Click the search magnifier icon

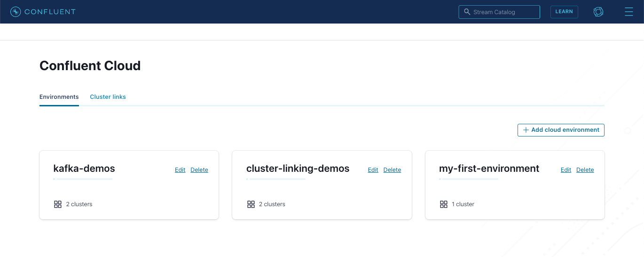(x=467, y=12)
